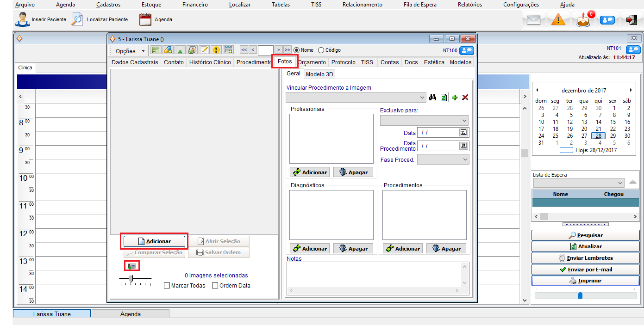
Task: Toggle the Ordem Data checkbox
Action: coord(215,286)
